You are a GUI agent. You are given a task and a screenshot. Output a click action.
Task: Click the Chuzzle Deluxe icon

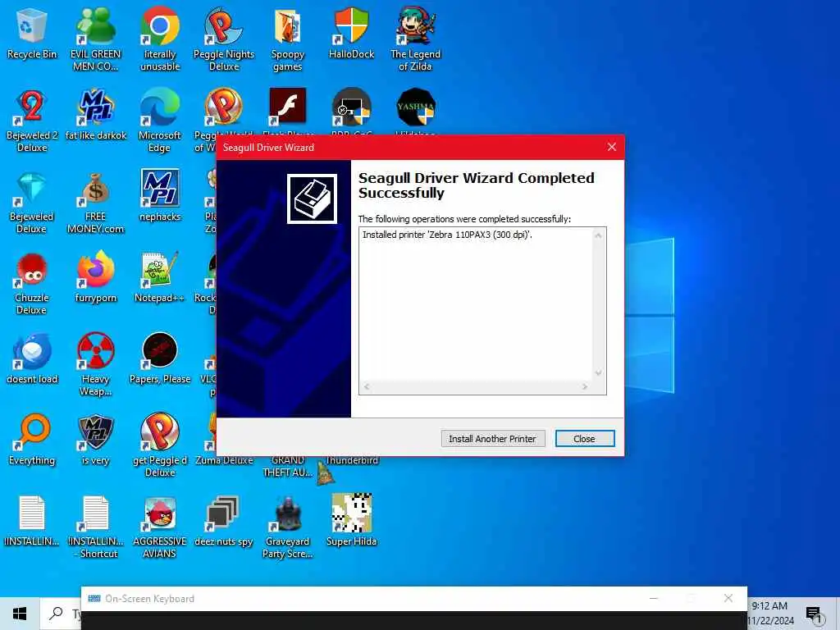pos(32,283)
